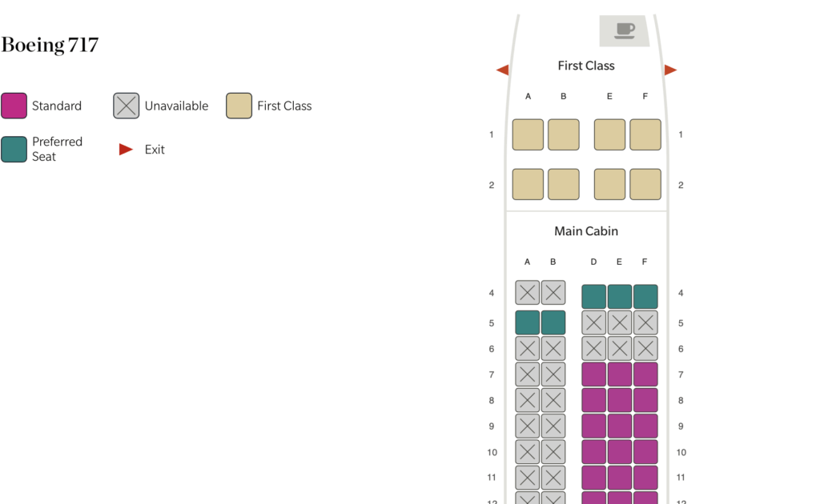Select preferred seat 5B
Image resolution: width=820 pixels, height=504 pixels.
click(x=553, y=322)
